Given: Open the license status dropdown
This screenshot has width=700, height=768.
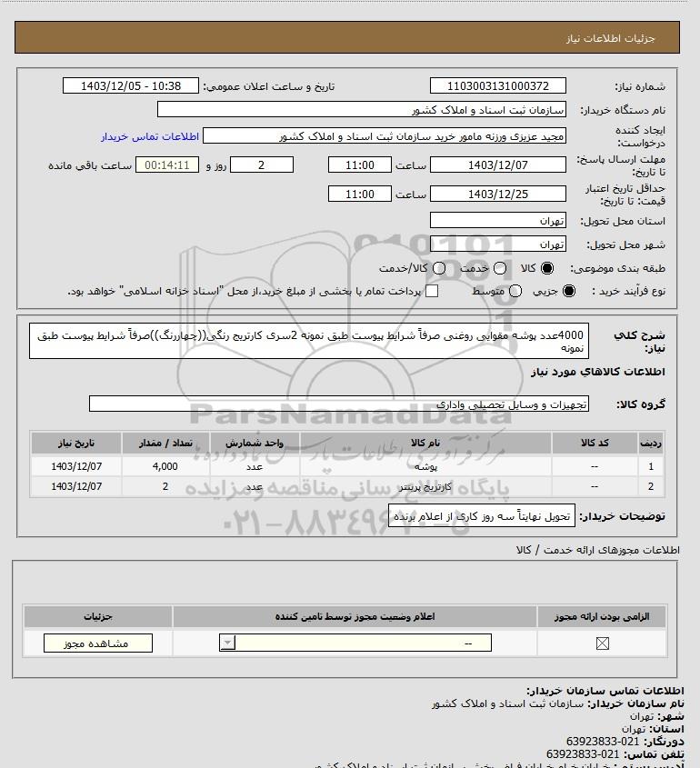Looking at the screenshot, I should point(355,643).
